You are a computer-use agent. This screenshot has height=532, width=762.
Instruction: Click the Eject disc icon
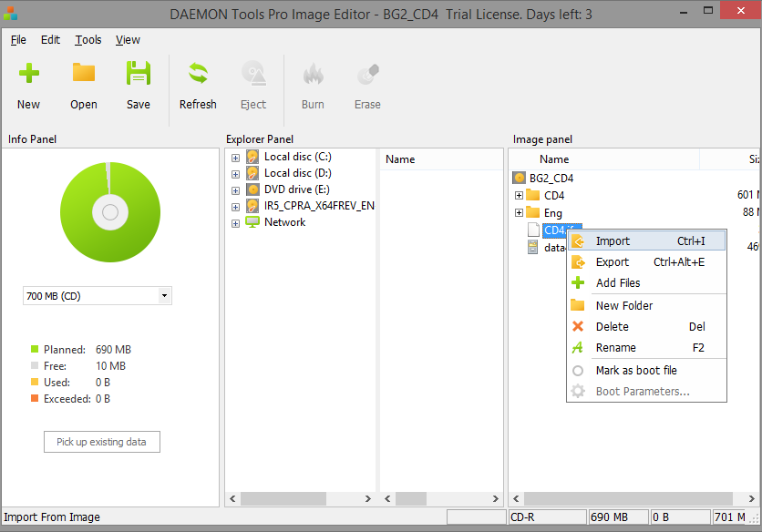(x=253, y=74)
